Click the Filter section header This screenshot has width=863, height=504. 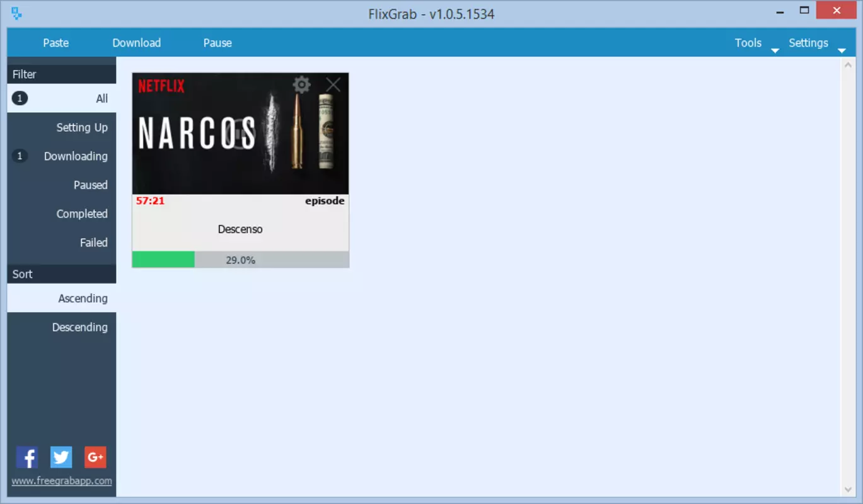(x=62, y=74)
